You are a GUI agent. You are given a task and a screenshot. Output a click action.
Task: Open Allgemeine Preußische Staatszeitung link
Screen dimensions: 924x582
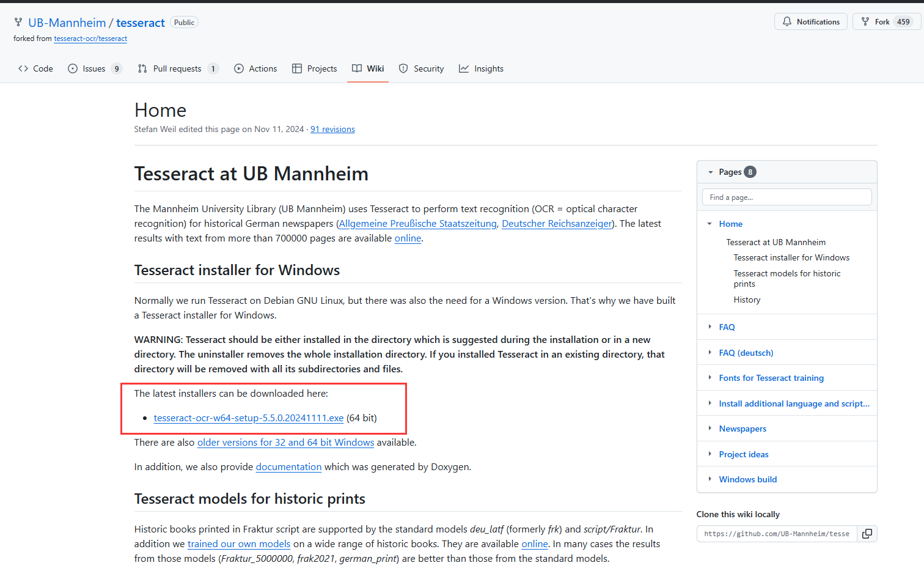[x=418, y=224]
